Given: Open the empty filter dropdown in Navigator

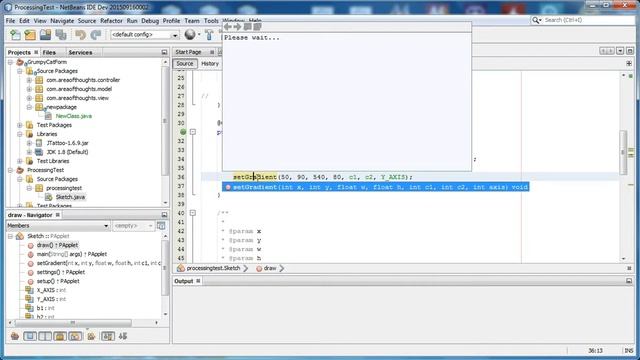Looking at the screenshot, I should 150,226.
